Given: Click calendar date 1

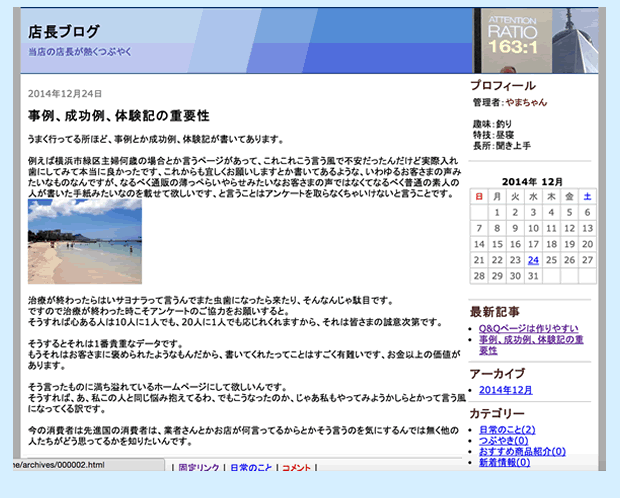Looking at the screenshot, I should [497, 212].
